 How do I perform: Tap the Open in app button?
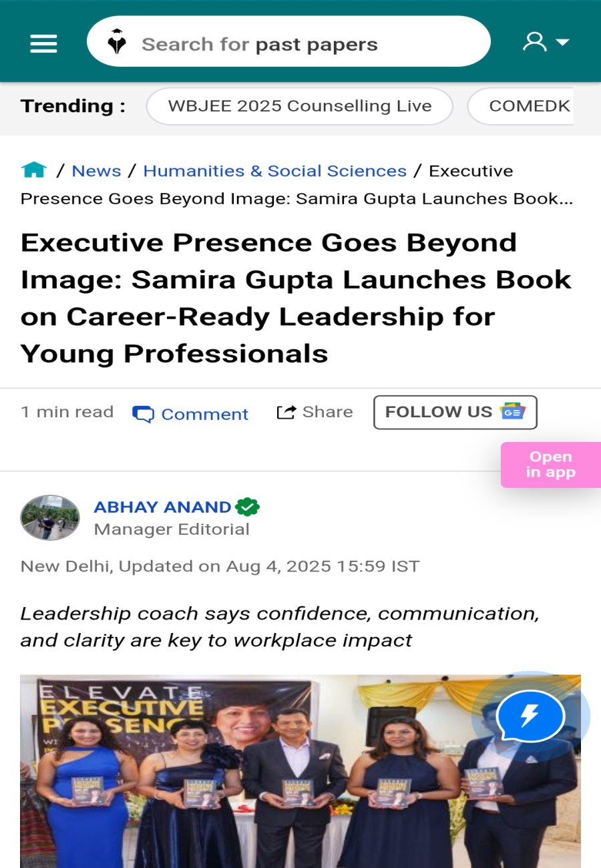pyautogui.click(x=550, y=463)
